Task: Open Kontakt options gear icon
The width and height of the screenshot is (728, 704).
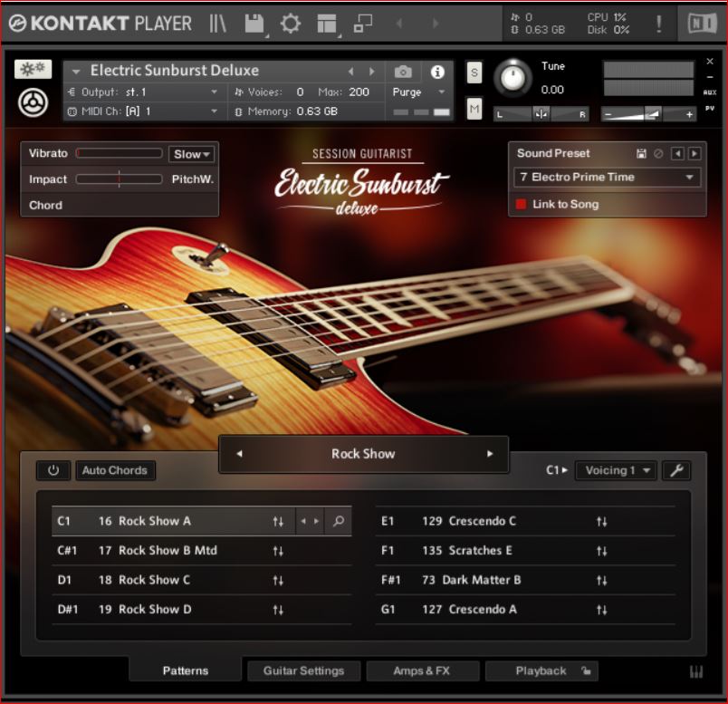Action: point(291,24)
